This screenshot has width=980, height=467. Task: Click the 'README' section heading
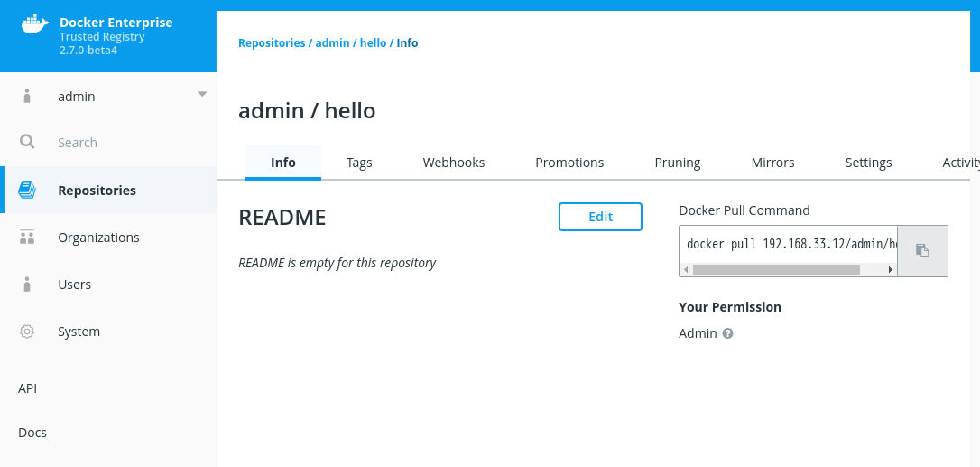coord(282,217)
